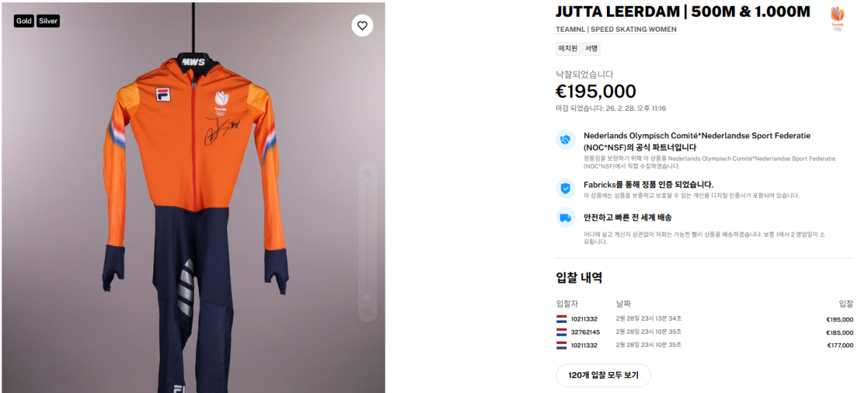The image size is (868, 393).
Task: Select the Gold tag
Action: [x=24, y=22]
